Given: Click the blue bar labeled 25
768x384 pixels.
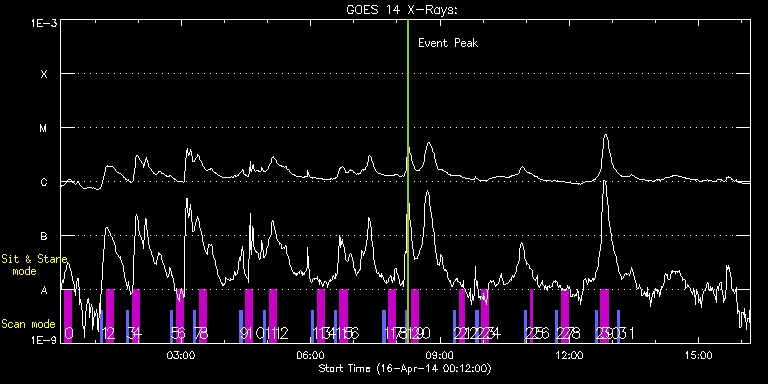Looking at the screenshot, I should click(526, 326).
